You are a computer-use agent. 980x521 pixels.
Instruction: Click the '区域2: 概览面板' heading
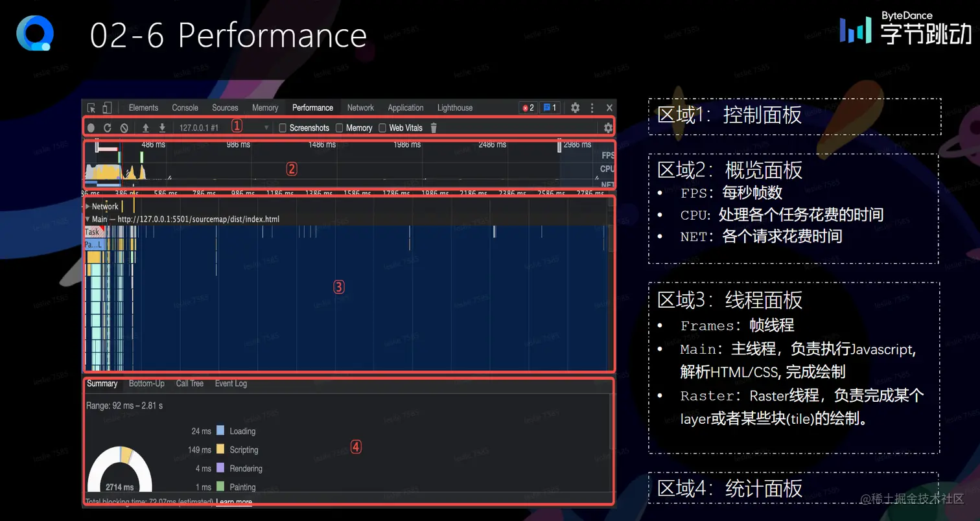coord(730,170)
